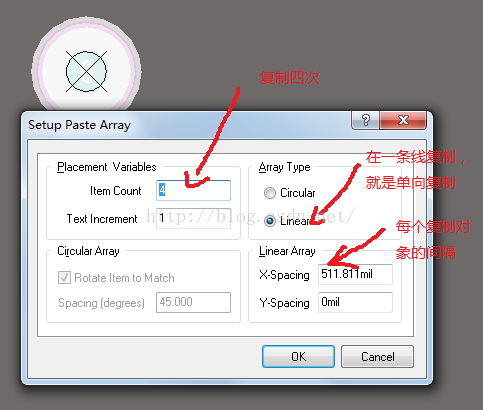Select the Linear array type
483x410 pixels.
(x=270, y=221)
